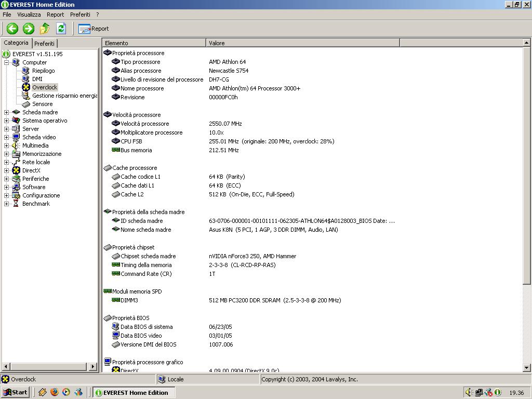Expand the Scheda madre tree node
This screenshot has height=399, width=532.
click(6, 112)
